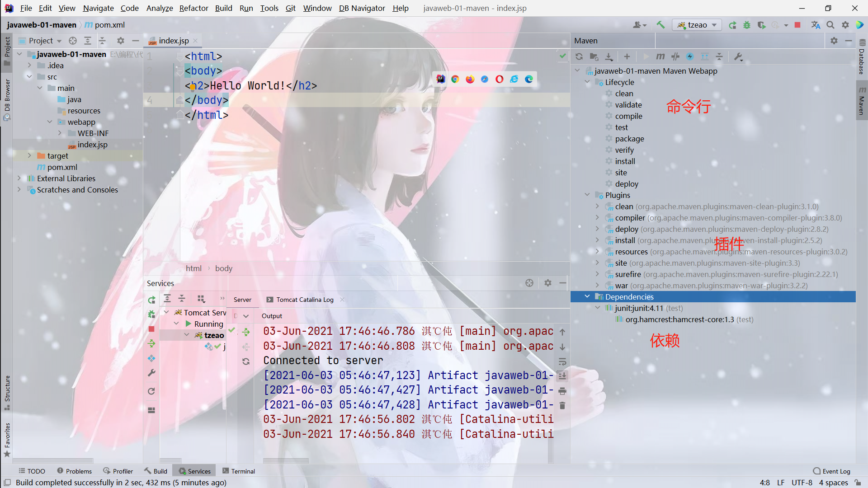
Task: Click the Debug tzeao bug icon
Action: pyautogui.click(x=747, y=25)
